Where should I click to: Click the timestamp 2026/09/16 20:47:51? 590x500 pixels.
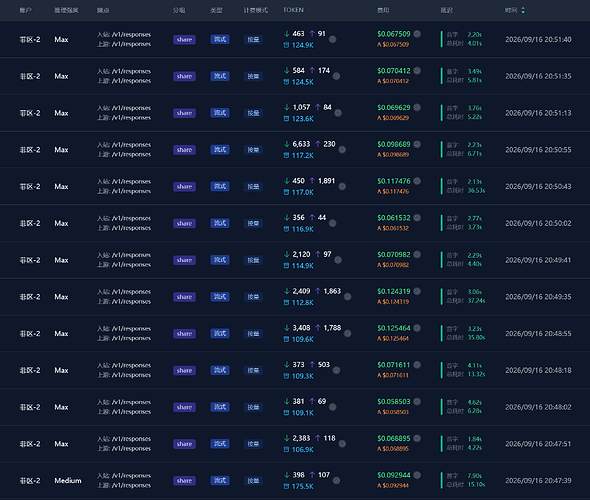coord(538,444)
